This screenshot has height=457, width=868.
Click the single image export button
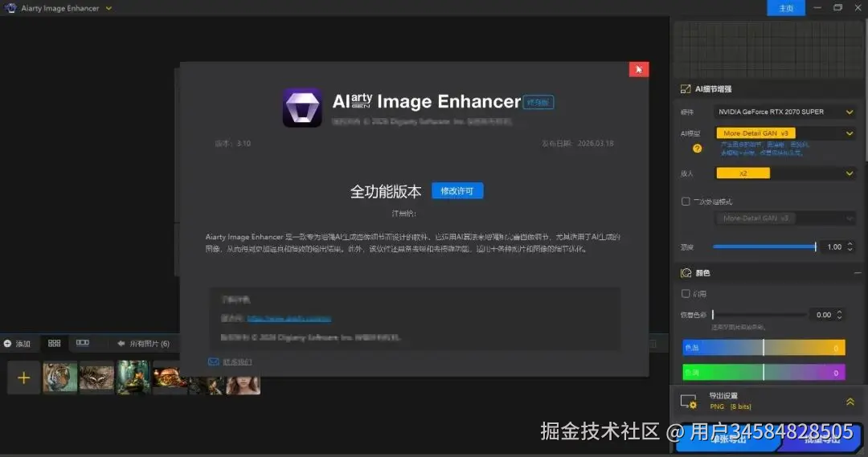(728, 439)
